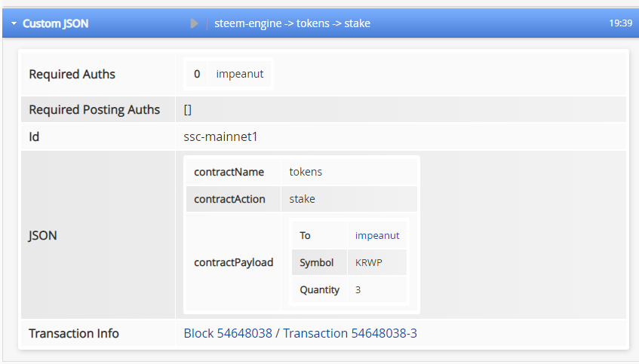Click the Quantity payload key

[x=320, y=290]
